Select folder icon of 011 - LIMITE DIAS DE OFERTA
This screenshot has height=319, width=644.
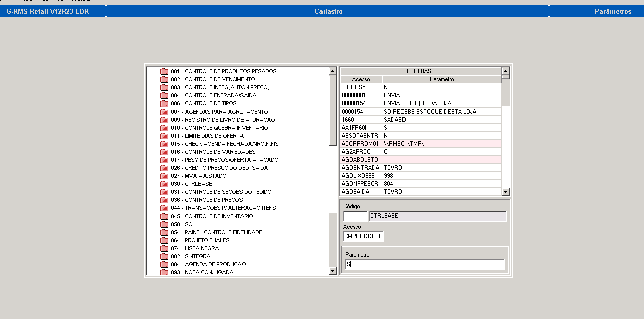tap(164, 136)
